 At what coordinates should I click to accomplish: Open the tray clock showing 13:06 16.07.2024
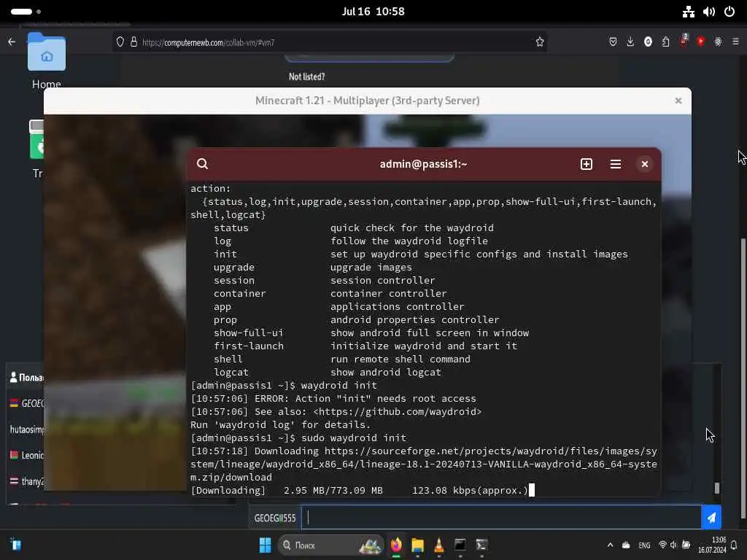712,545
